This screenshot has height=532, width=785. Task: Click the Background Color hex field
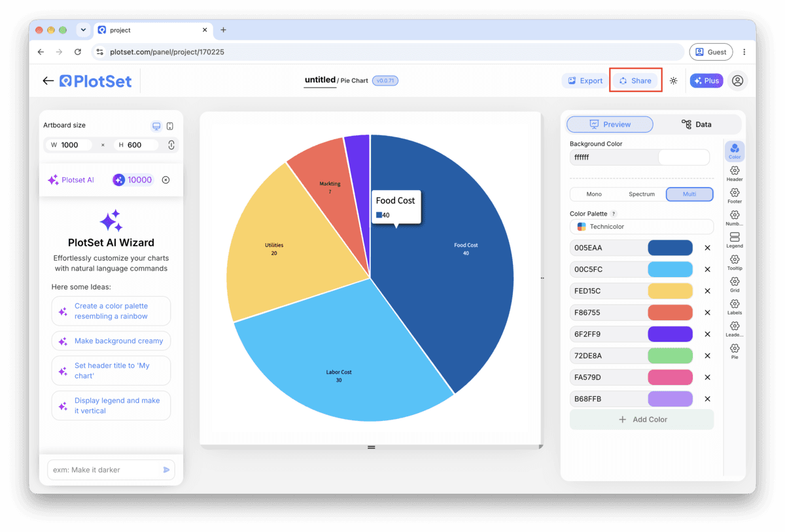point(614,158)
